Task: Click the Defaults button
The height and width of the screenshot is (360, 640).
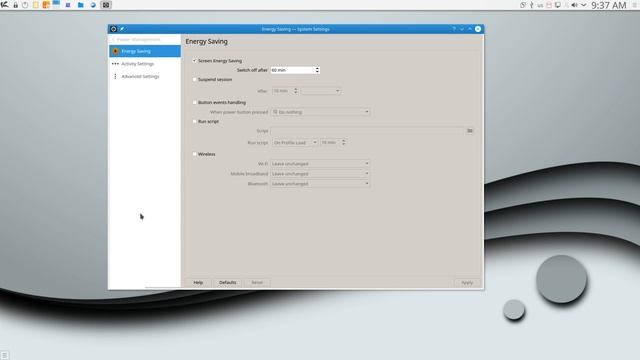Action: coord(227,282)
